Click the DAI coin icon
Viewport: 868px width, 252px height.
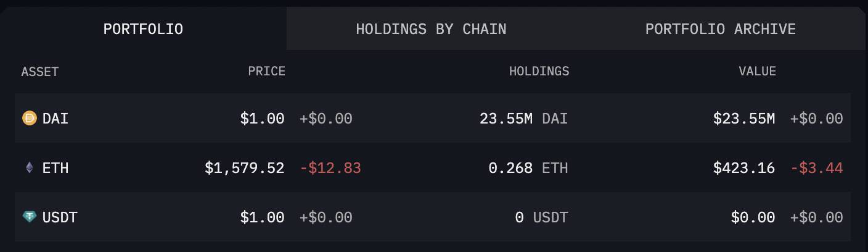(x=29, y=118)
